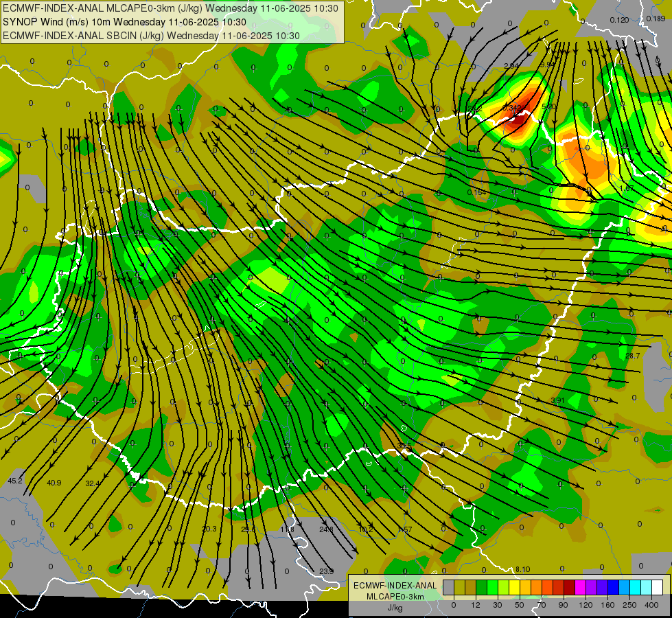The height and width of the screenshot is (618, 672).
Task: Click the SBCIN (J/kg) title line
Action: pyautogui.click(x=151, y=36)
